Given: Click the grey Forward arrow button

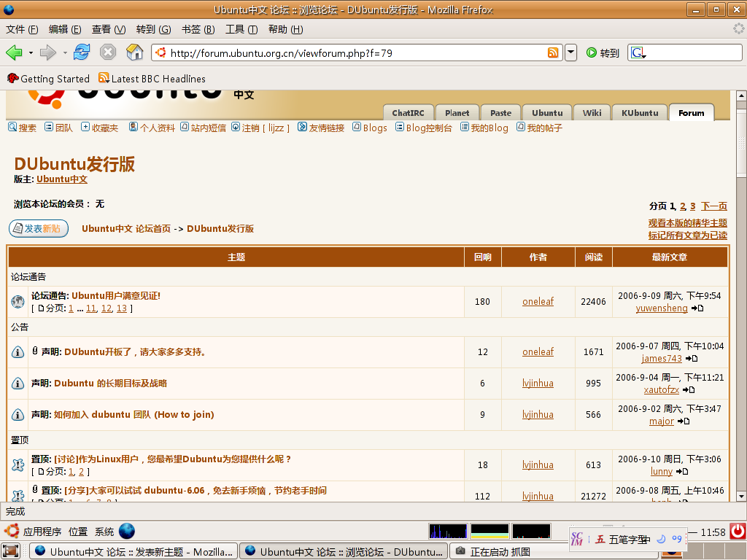Looking at the screenshot, I should (47, 52).
